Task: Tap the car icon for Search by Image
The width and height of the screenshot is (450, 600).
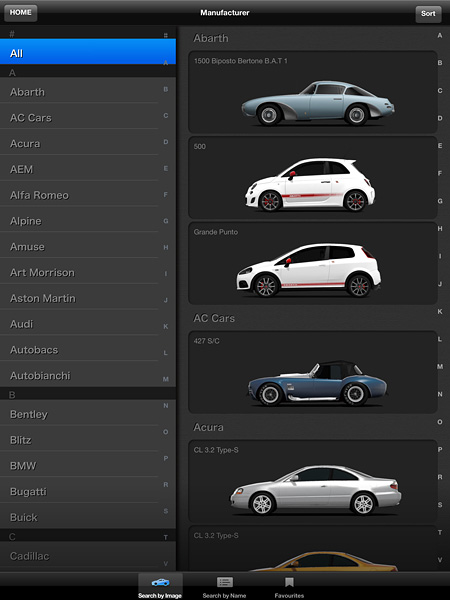Action: click(160, 582)
